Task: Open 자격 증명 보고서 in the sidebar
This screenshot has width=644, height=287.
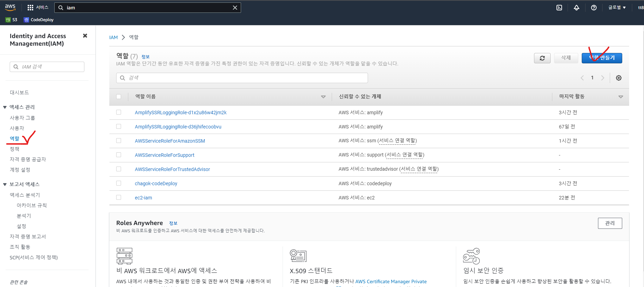Action: coord(28,236)
